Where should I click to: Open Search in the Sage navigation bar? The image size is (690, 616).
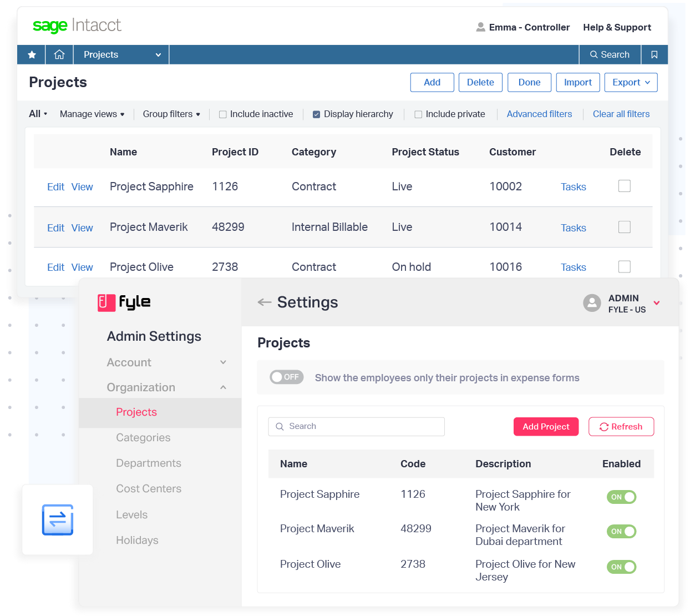tap(610, 54)
